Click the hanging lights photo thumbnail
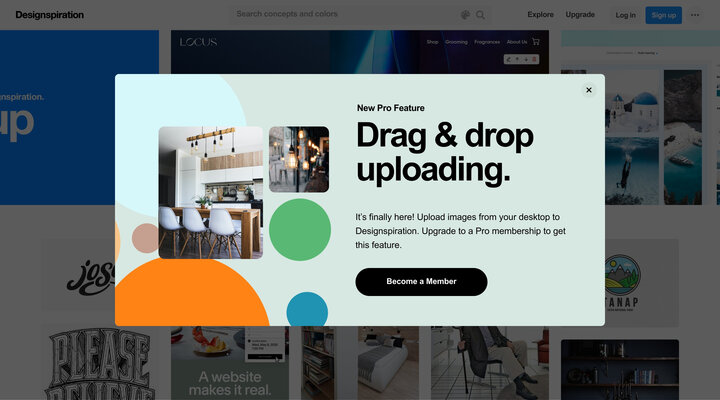This screenshot has width=720, height=400. coord(299,159)
